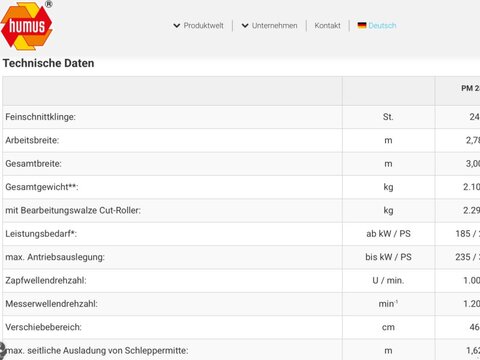Screen dimensions: 480x360
Task: Select the Zapfwellendrehzahl row label
Action: [46, 280]
